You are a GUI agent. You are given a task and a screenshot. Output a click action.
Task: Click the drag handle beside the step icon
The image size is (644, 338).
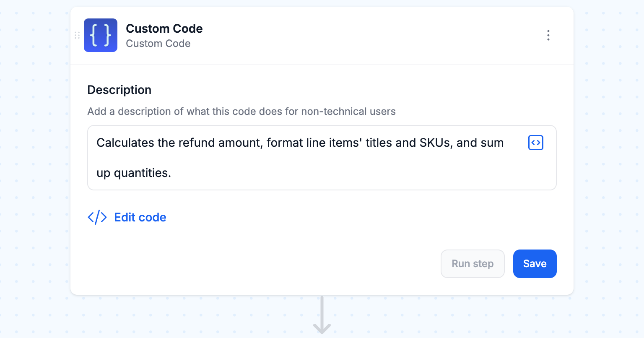point(77,35)
